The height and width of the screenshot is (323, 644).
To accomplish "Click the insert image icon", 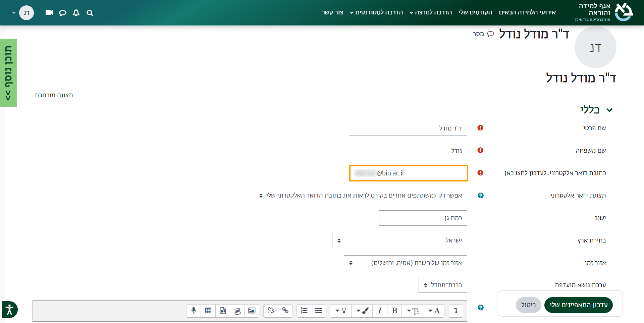I will tap(252, 311).
